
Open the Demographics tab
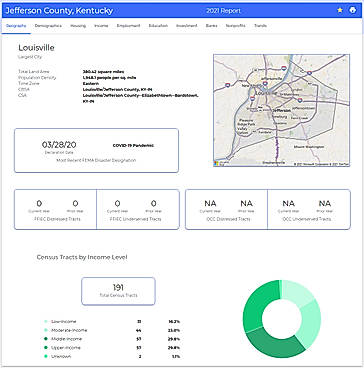pyautogui.click(x=48, y=26)
